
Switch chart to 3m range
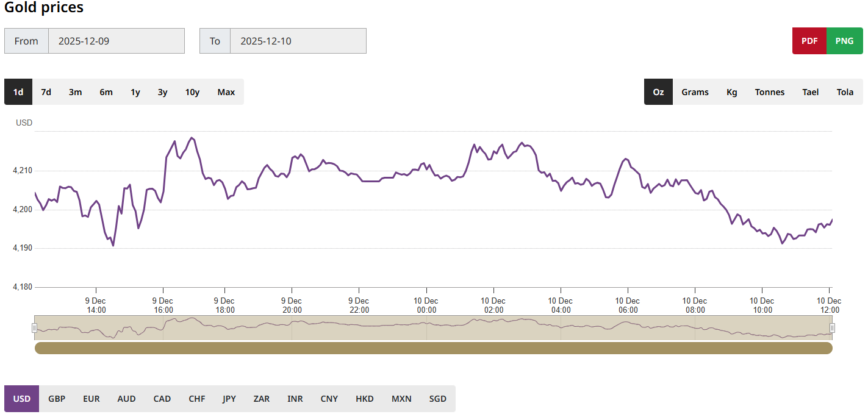(x=75, y=92)
